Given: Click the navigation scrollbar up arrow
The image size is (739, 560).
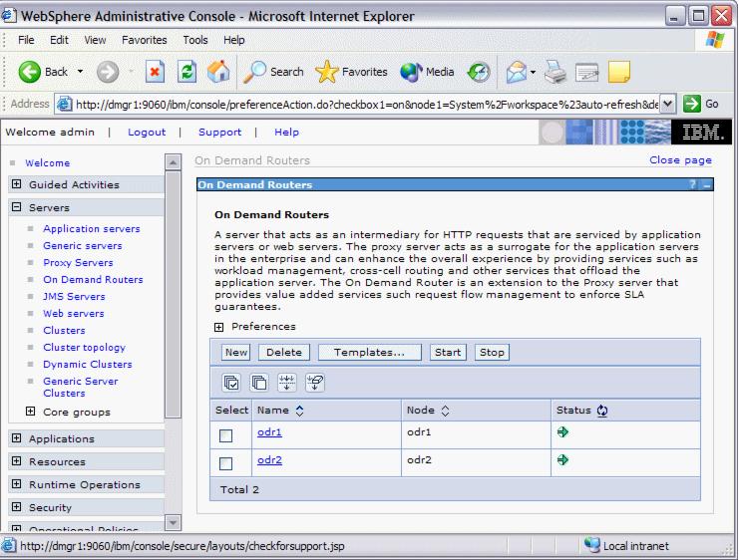Looking at the screenshot, I should click(x=173, y=162).
